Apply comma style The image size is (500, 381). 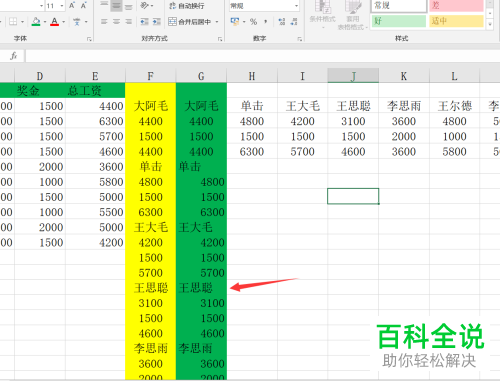[266, 22]
